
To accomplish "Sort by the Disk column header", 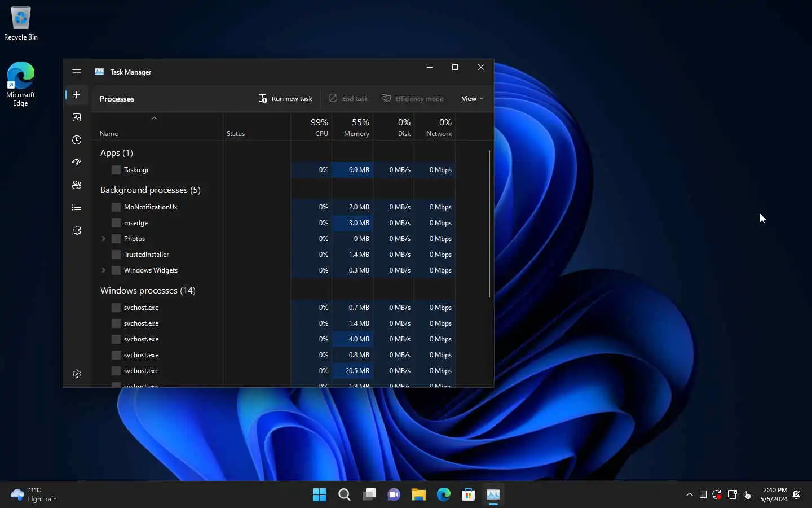I will click(x=394, y=127).
